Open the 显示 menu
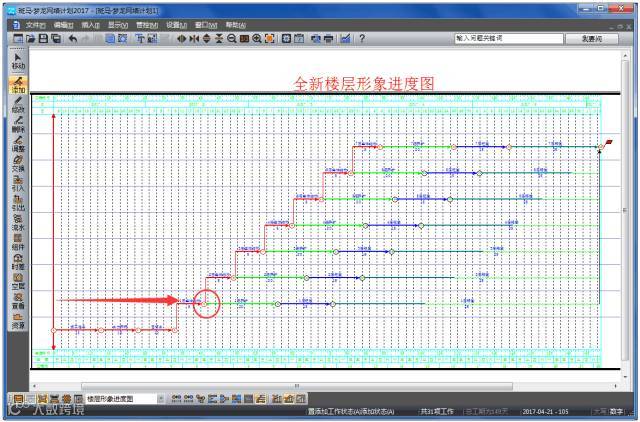The height and width of the screenshot is (422, 640). click(118, 25)
